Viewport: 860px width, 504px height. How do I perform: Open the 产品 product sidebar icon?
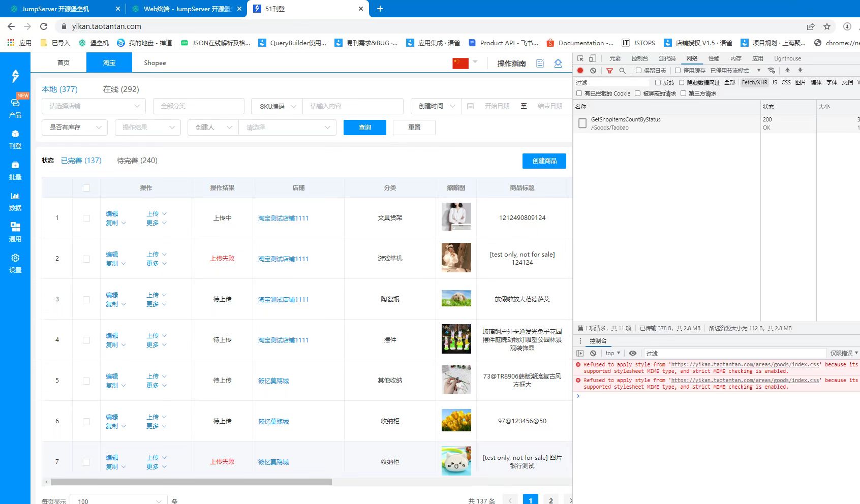[x=15, y=108]
